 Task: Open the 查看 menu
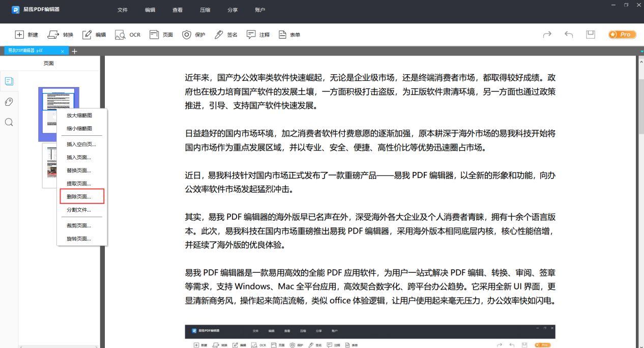coord(178,10)
